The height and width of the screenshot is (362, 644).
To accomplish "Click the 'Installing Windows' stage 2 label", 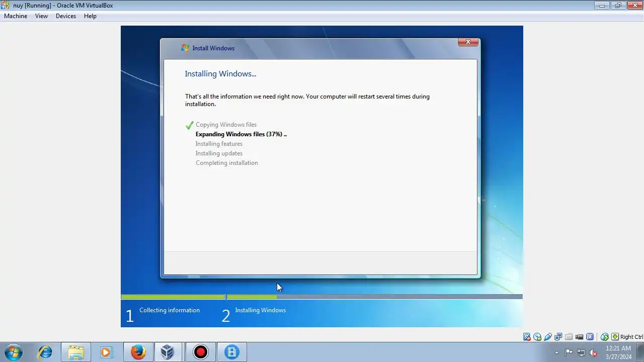I will (260, 310).
